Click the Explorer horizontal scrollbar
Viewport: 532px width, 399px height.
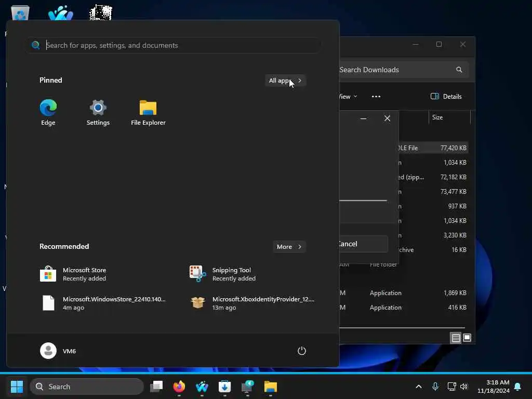402,328
